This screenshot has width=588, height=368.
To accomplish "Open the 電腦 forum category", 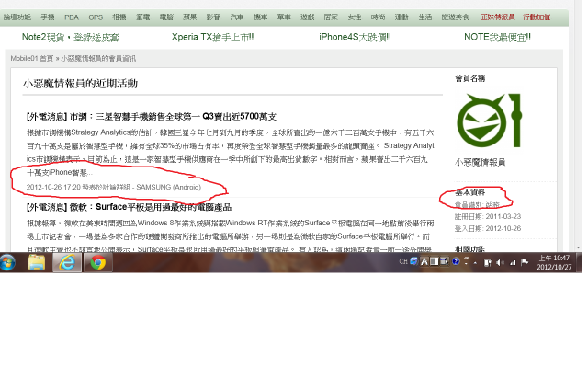I will coord(166,17).
